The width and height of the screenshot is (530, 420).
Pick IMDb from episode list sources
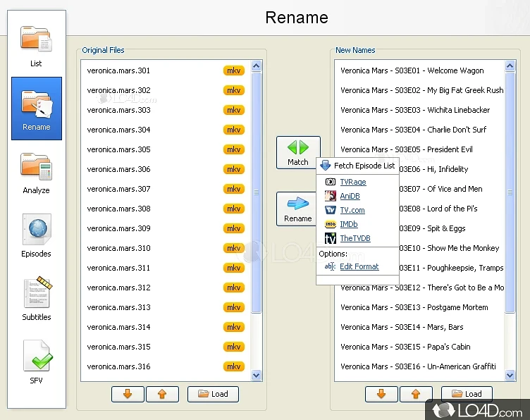[349, 225]
